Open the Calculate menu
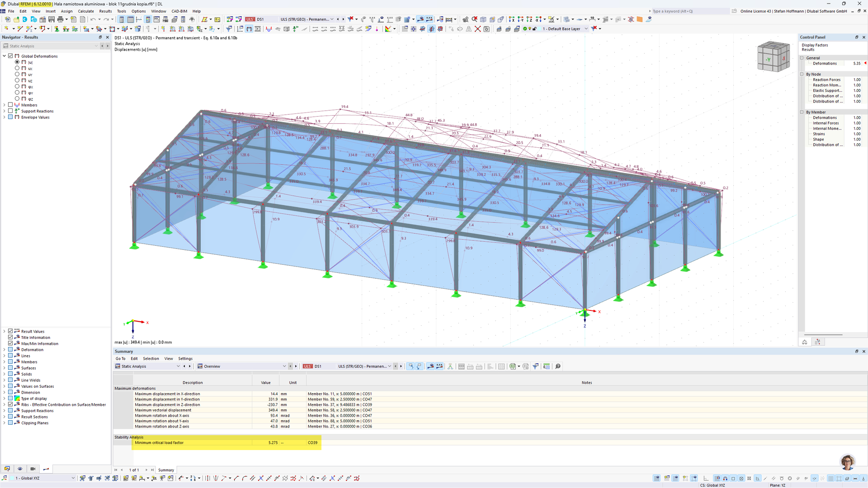The width and height of the screenshot is (868, 488). (x=85, y=11)
